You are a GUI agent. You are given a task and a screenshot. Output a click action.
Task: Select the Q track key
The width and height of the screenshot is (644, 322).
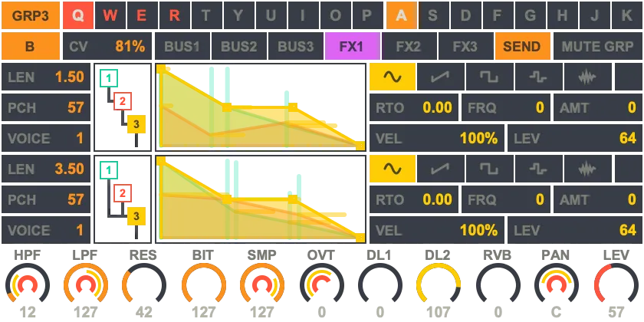(x=77, y=15)
